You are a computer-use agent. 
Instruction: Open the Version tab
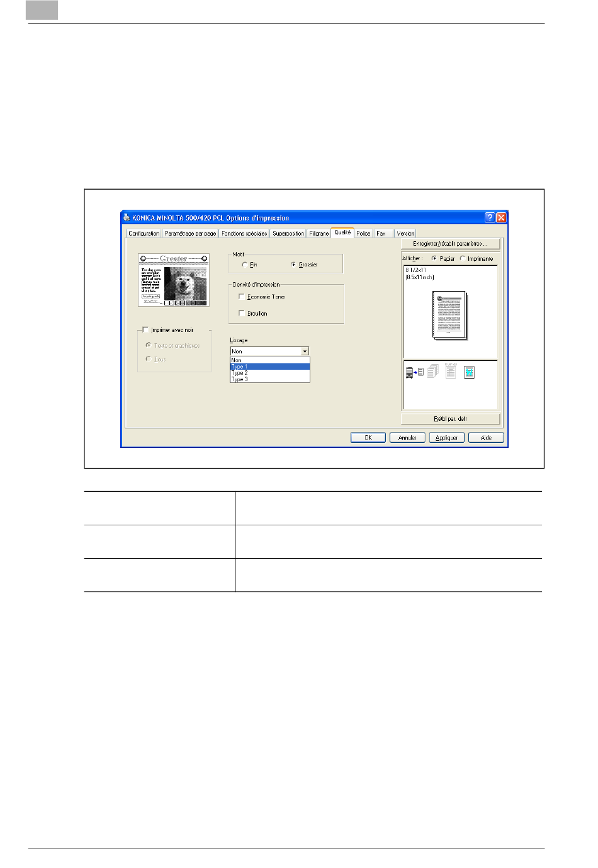coord(405,233)
